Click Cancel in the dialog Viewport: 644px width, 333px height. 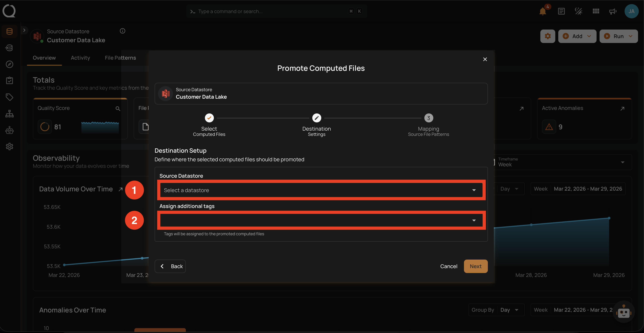(449, 266)
